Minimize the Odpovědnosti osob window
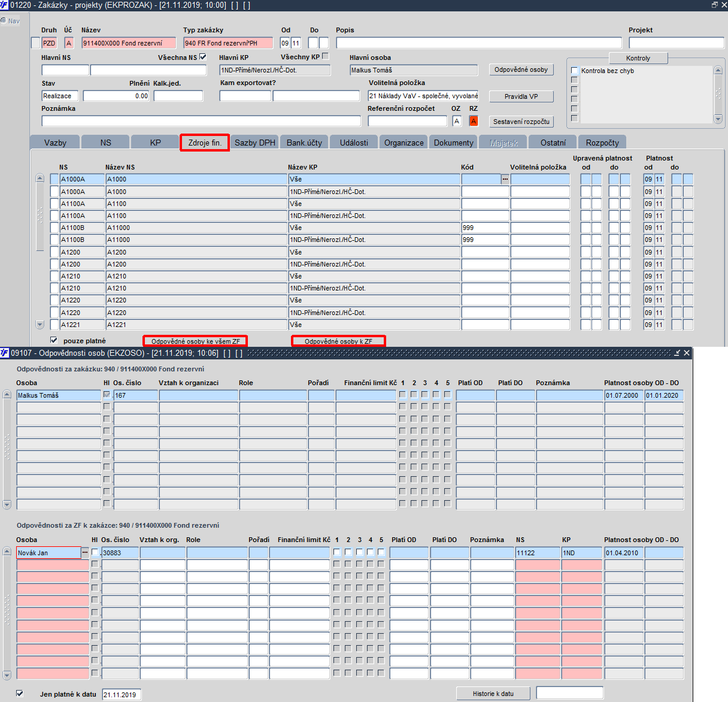This screenshot has height=702, width=728. point(677,353)
